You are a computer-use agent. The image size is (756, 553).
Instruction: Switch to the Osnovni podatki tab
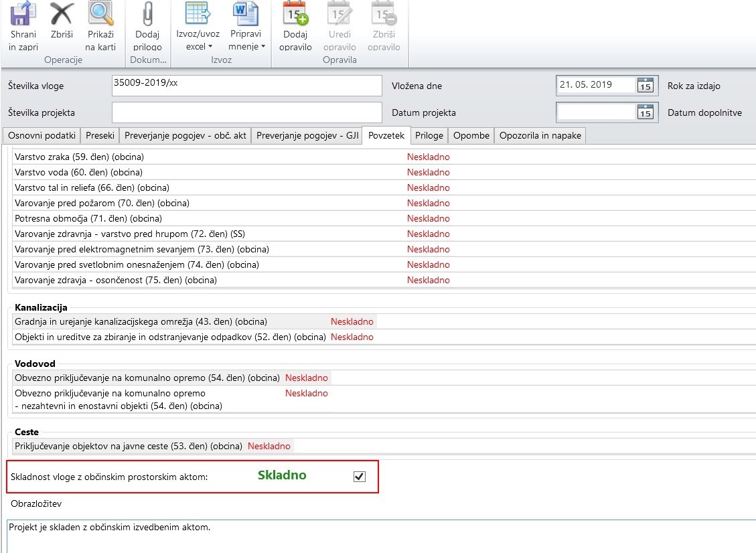(x=42, y=135)
